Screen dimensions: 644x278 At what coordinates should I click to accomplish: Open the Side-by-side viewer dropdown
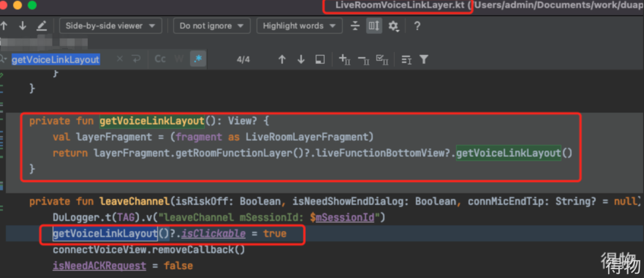click(111, 26)
